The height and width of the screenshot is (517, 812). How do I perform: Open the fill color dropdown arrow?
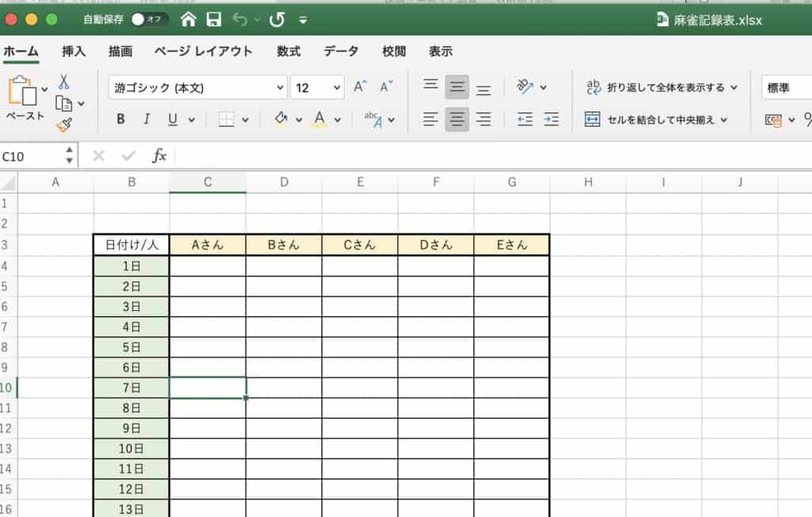coord(299,120)
